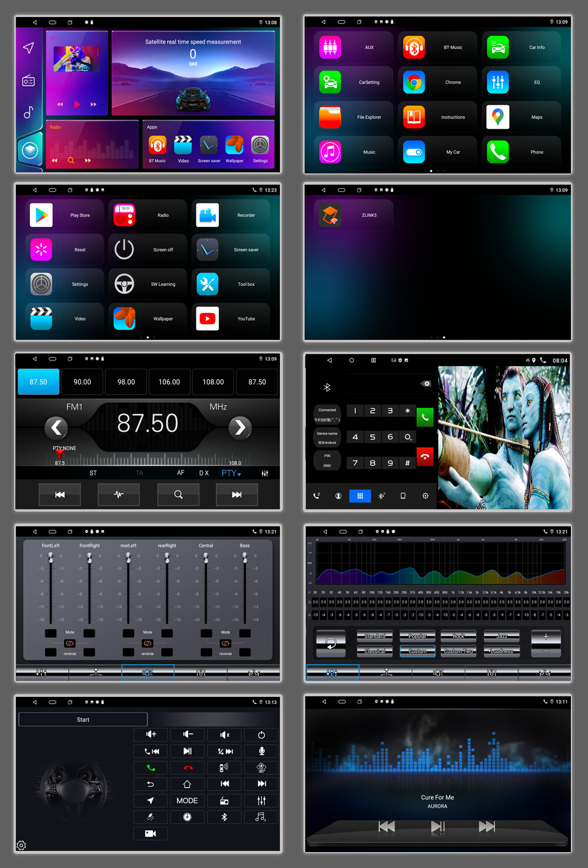The image size is (588, 868).
Task: Select the 98.00 radio preset
Action: (x=126, y=382)
